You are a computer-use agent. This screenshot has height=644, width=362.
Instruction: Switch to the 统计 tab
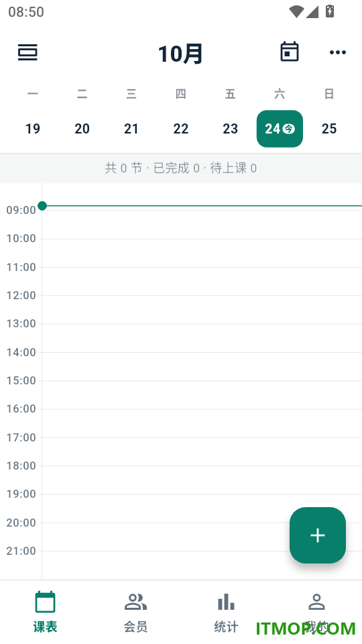226,612
